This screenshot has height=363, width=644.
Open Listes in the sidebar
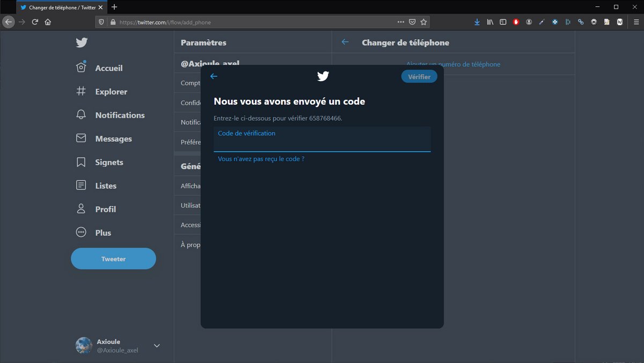(x=106, y=186)
